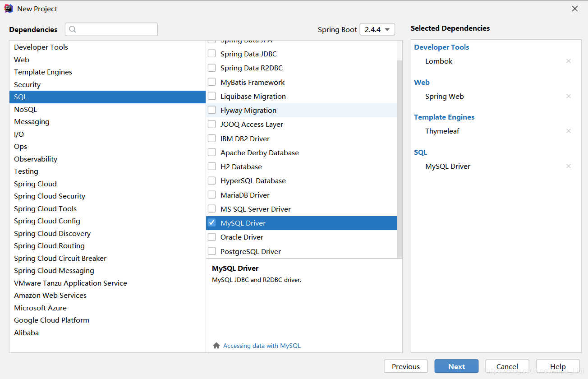588x379 pixels.
Task: Choose Spring Cloud Messaging category
Action: pos(107,271)
